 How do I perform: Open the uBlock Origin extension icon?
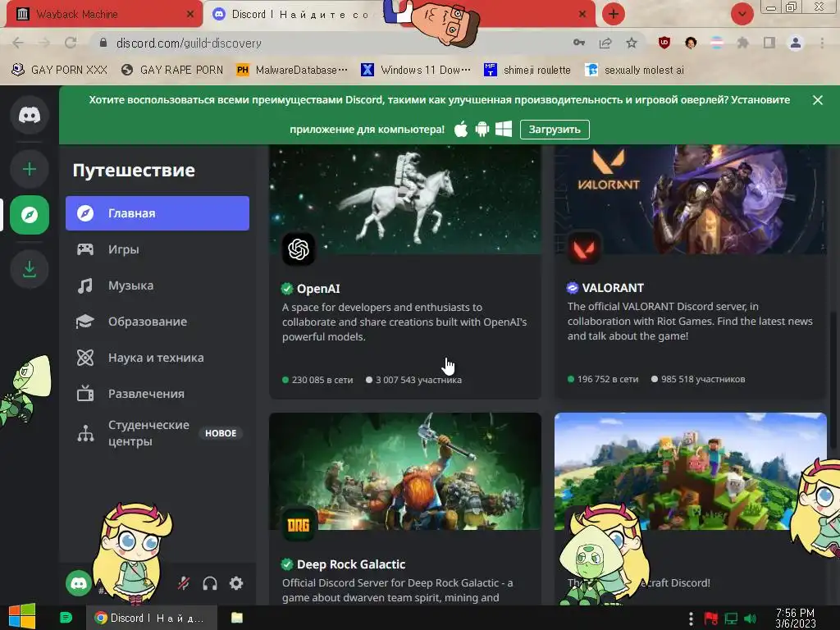pyautogui.click(x=664, y=43)
